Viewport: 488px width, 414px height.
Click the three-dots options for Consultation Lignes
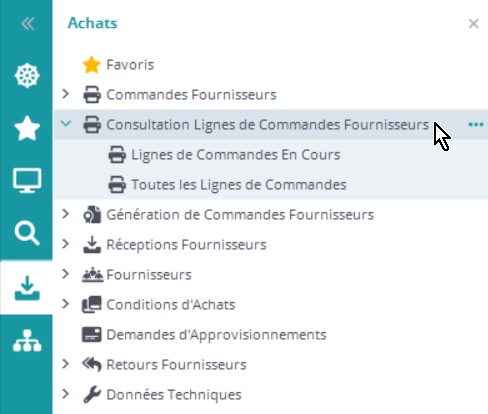476,125
